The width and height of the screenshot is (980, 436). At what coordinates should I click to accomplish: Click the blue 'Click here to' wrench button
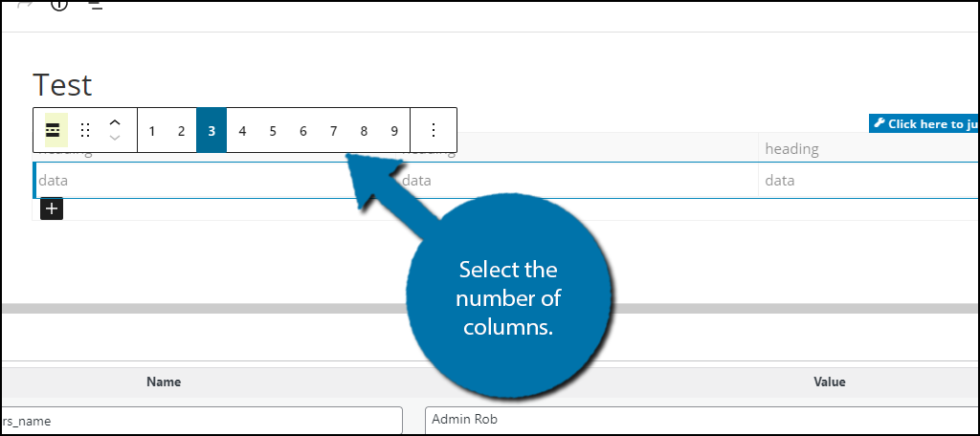pos(924,123)
